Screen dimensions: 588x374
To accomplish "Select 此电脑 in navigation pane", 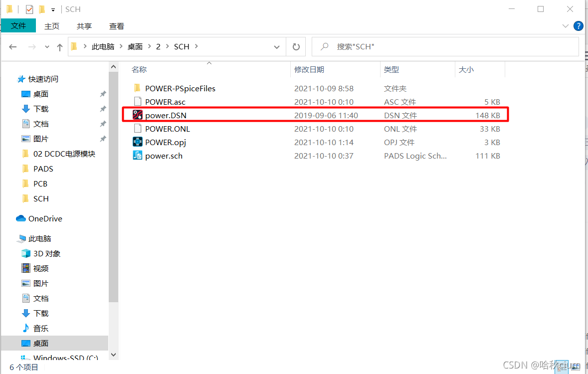I will (x=34, y=238).
